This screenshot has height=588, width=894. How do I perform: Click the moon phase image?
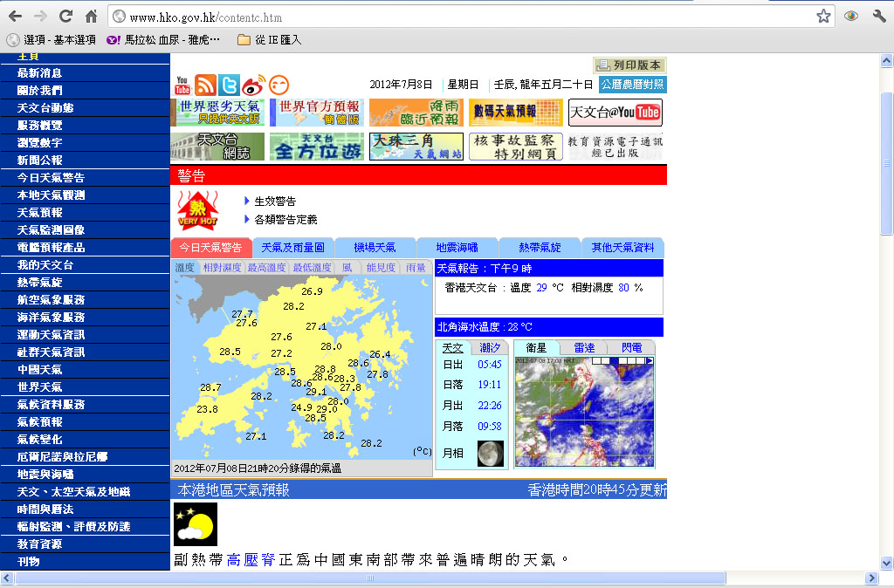(490, 453)
